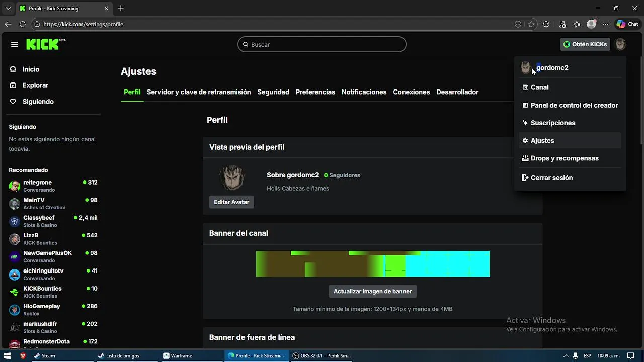Click the Inicio home icon
The width and height of the screenshot is (644, 362).
[13, 69]
